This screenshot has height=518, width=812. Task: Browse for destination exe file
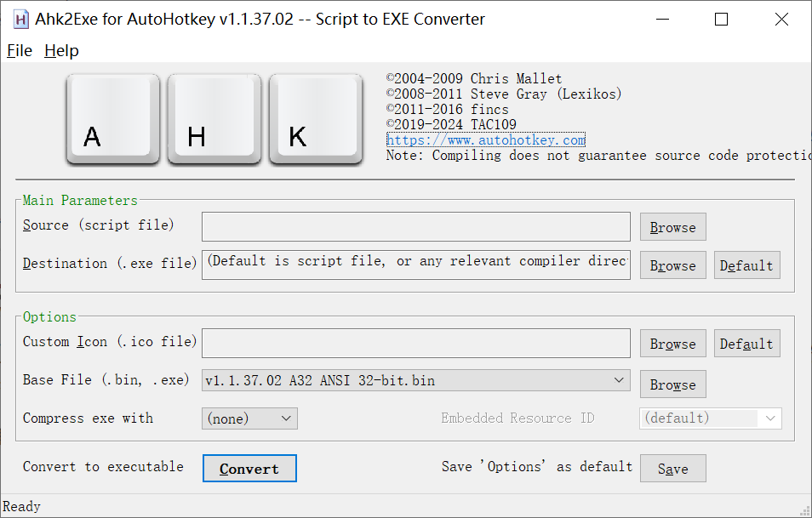672,265
